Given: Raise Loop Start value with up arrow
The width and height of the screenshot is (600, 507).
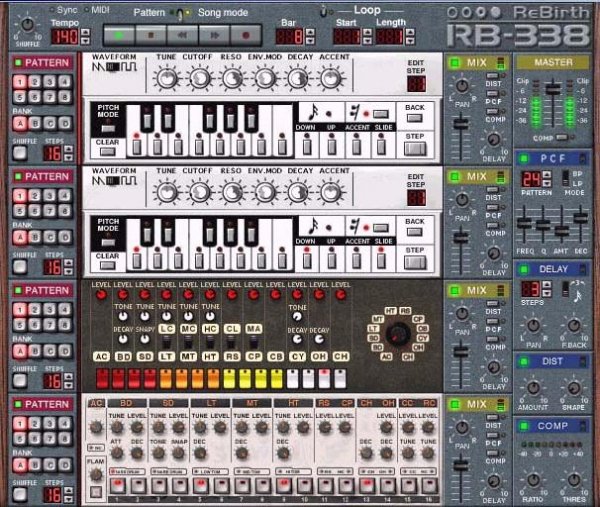Looking at the screenshot, I should pyautogui.click(x=367, y=33).
